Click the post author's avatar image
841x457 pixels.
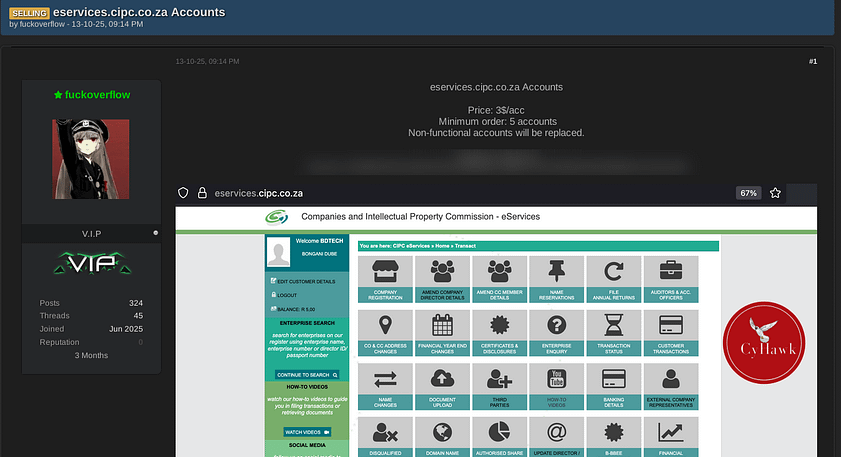click(x=91, y=158)
